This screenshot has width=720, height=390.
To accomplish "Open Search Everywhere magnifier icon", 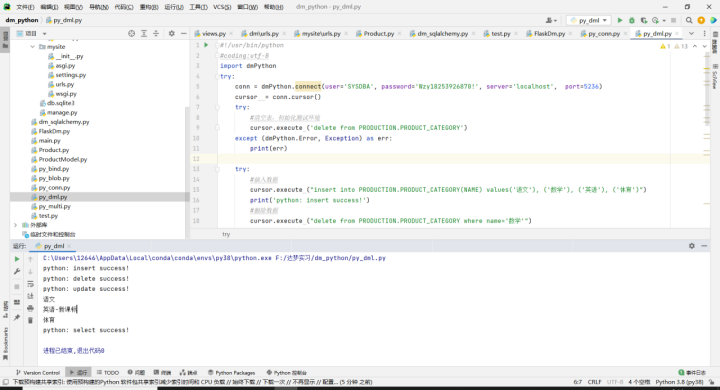I will click(x=689, y=20).
